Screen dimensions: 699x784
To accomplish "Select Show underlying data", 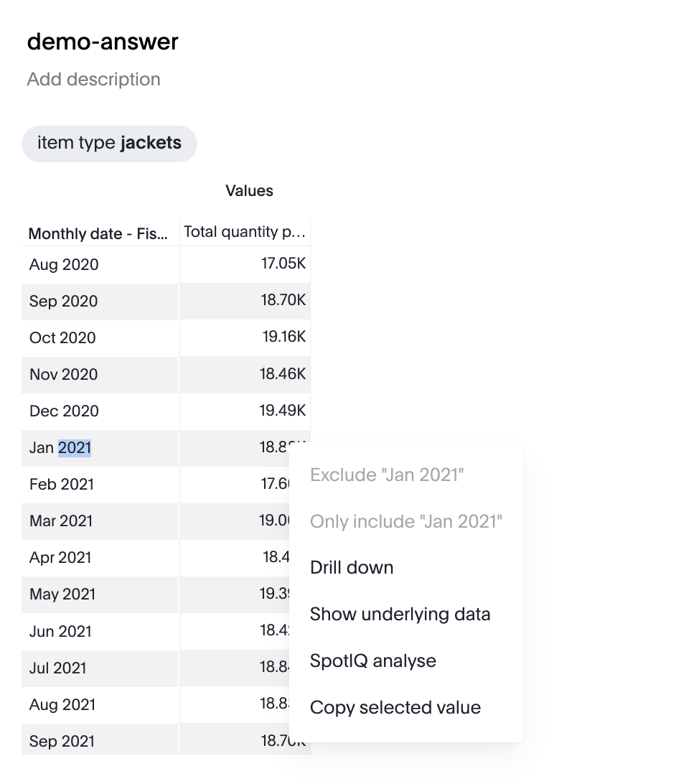I will coord(400,614).
